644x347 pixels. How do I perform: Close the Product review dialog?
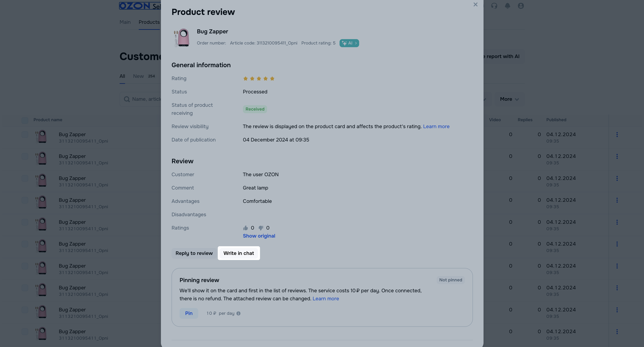[475, 5]
